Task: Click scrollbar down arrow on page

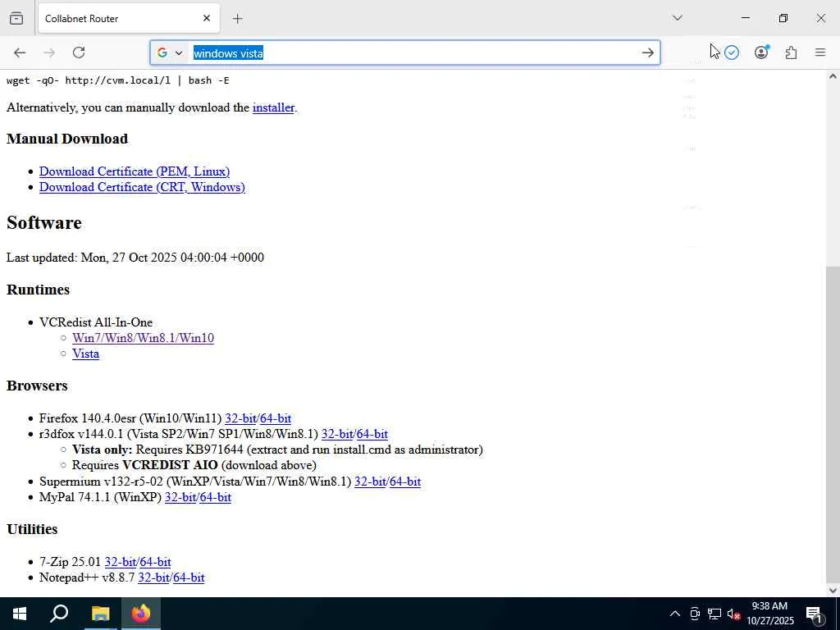Action: click(833, 590)
